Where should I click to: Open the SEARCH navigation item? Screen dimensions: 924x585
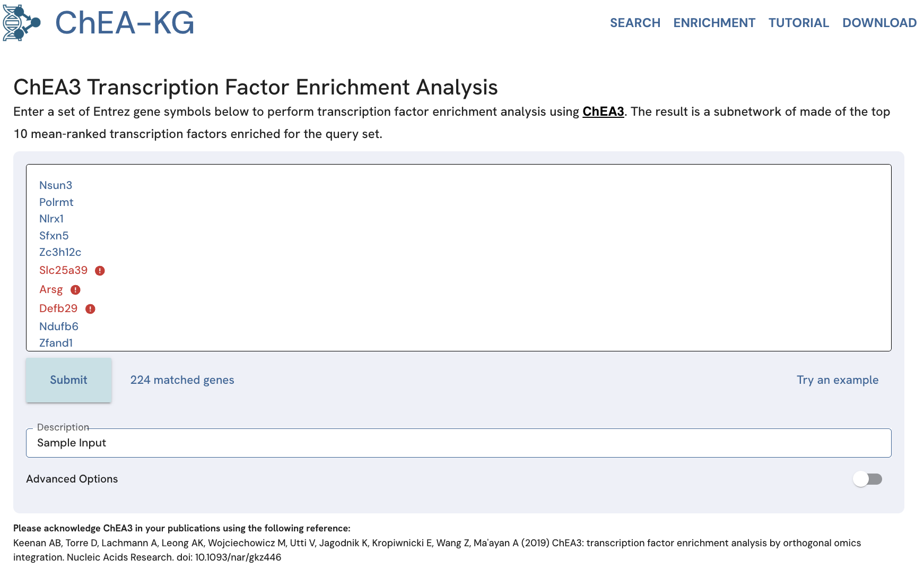[x=635, y=23]
